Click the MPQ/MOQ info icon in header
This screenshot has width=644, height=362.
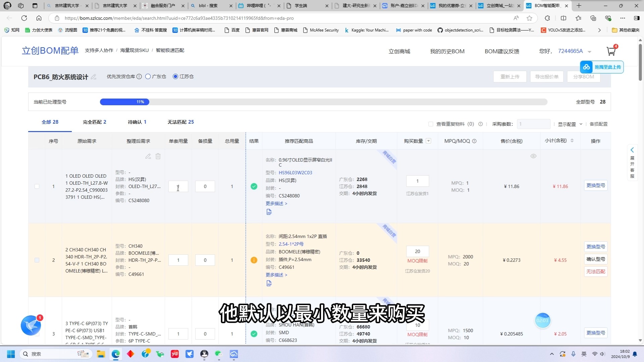pyautogui.click(x=474, y=141)
